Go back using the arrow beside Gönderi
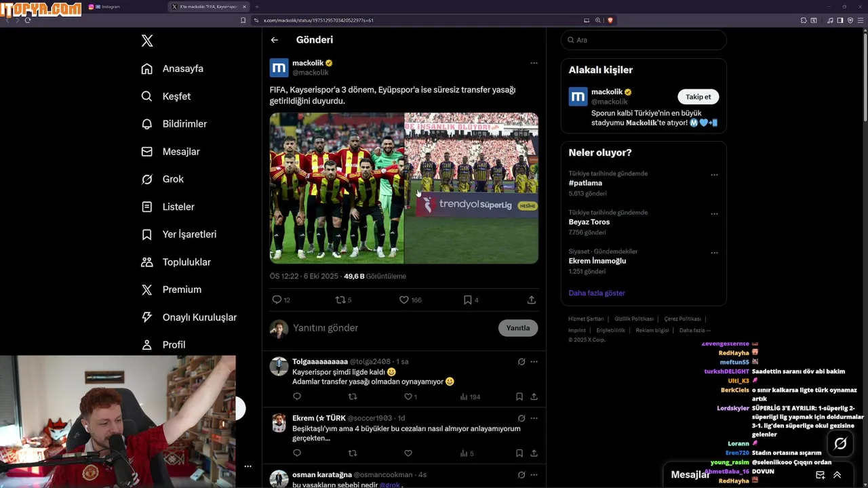 pos(275,40)
